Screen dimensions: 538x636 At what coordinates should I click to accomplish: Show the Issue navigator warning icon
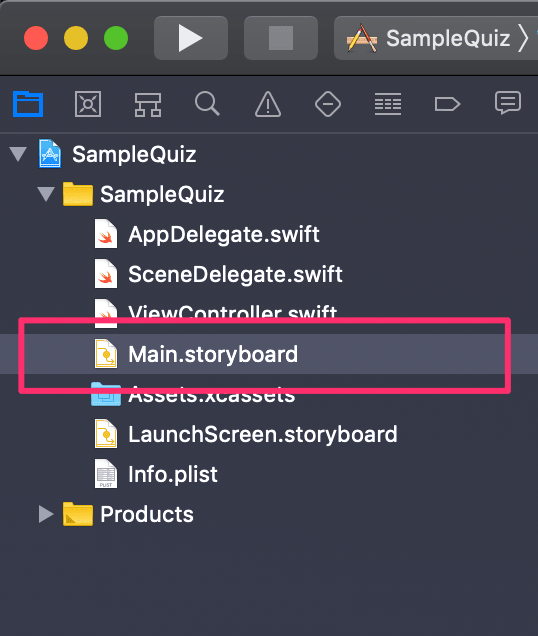point(268,104)
